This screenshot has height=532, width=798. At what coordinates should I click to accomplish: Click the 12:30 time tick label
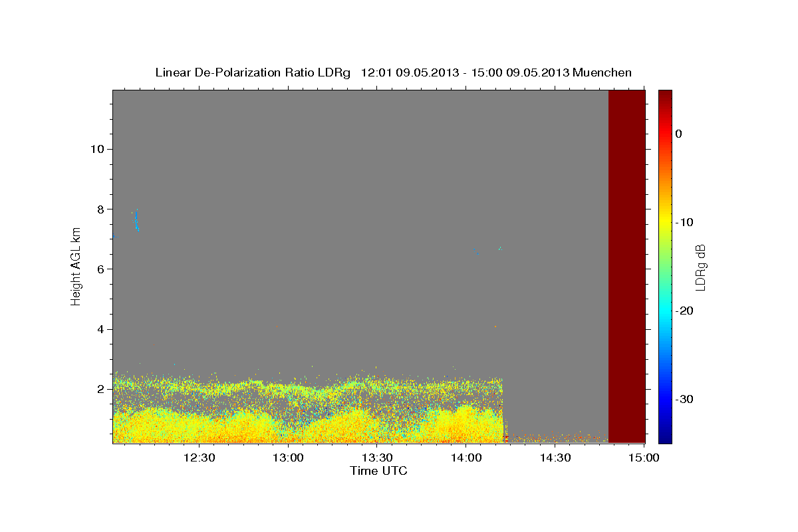tap(199, 458)
